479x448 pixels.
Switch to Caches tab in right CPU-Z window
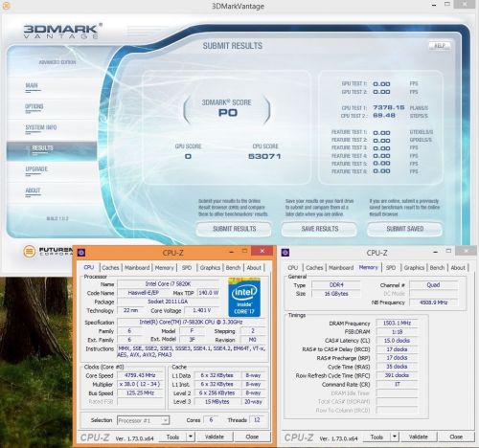[314, 268]
